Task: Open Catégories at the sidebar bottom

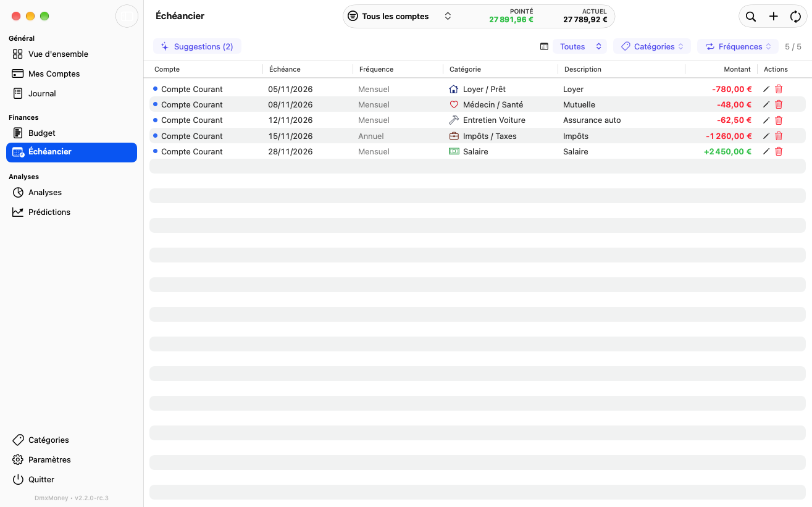Action: [x=72, y=440]
